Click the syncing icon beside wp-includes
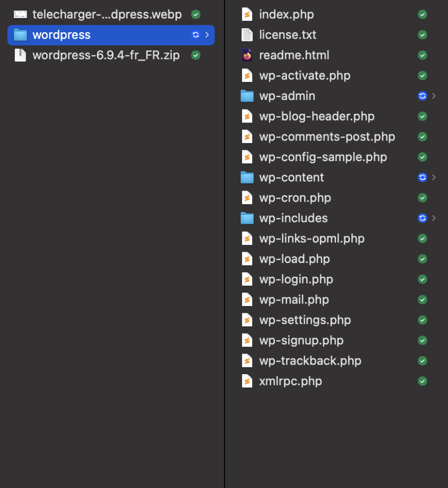Viewport: 448px width, 488px height. [422, 218]
